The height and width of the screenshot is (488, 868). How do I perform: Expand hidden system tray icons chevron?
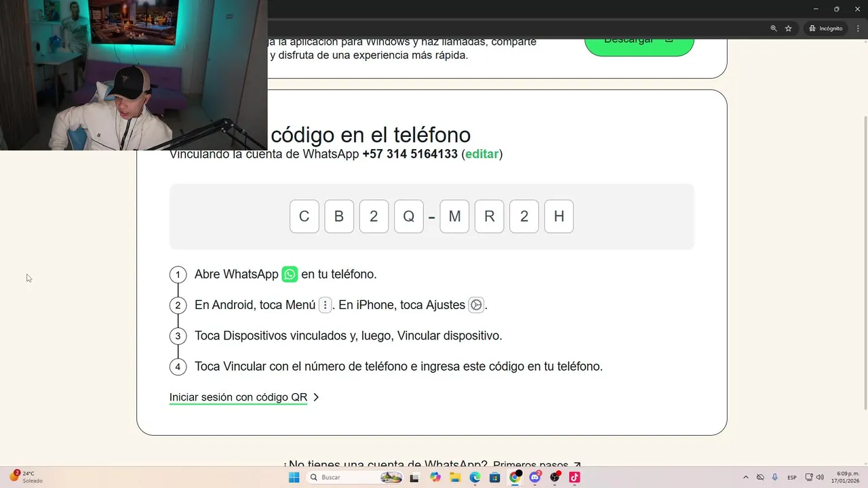tap(746, 477)
